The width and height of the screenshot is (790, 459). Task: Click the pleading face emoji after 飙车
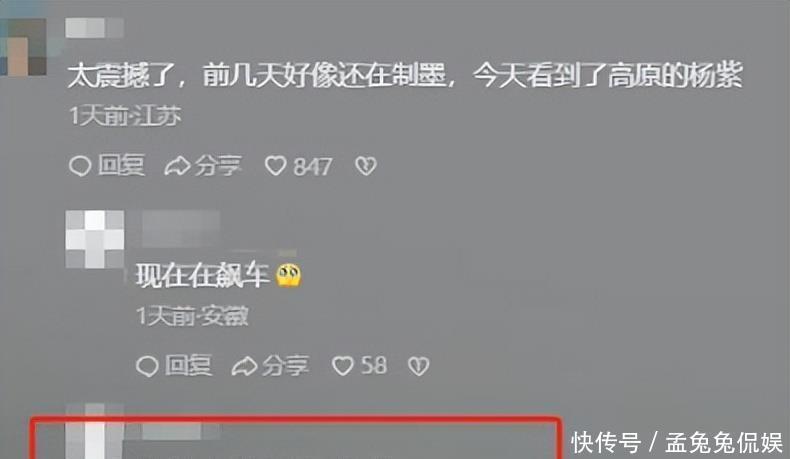[289, 276]
